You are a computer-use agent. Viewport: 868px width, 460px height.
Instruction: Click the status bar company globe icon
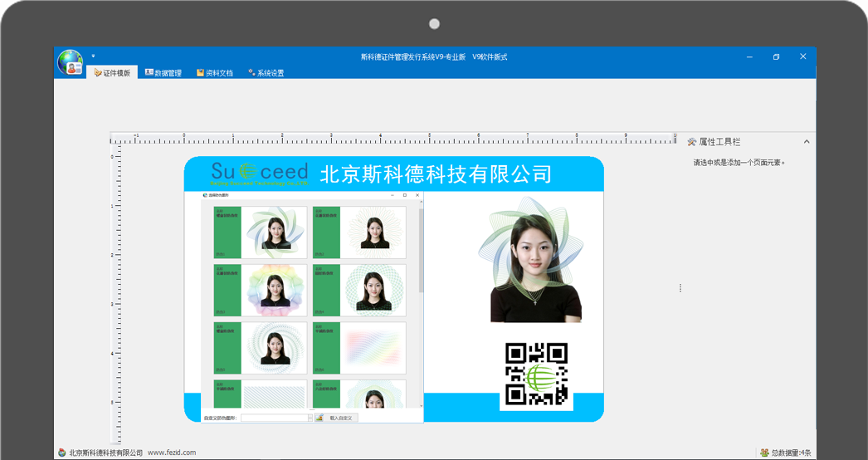pos(62,453)
